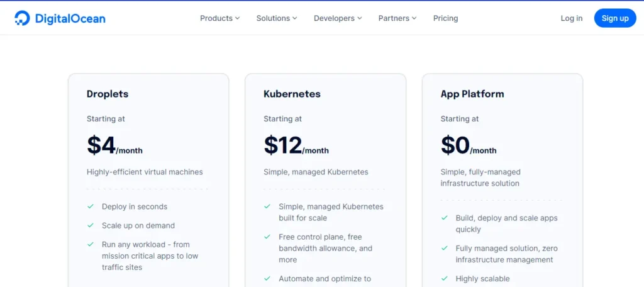Click checkmark beside "Build, deploy and scale apps"
This screenshot has width=644, height=287.
445,218
